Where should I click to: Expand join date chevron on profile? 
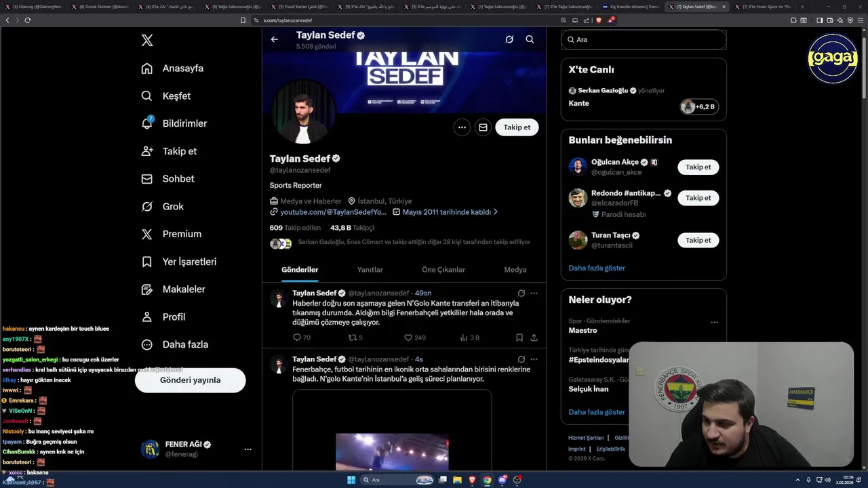tap(496, 212)
